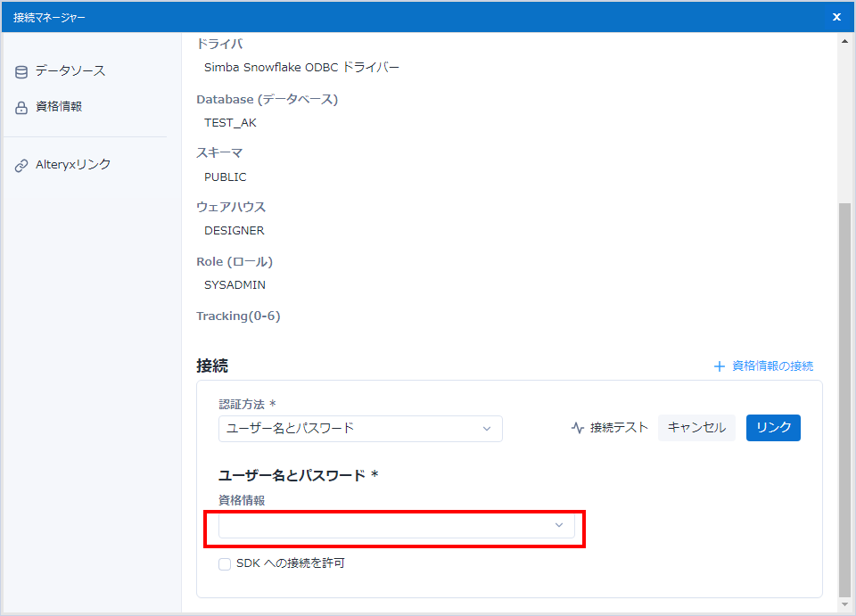This screenshot has width=856, height=616.
Task: Click the TEST_AK database value
Action: click(230, 123)
